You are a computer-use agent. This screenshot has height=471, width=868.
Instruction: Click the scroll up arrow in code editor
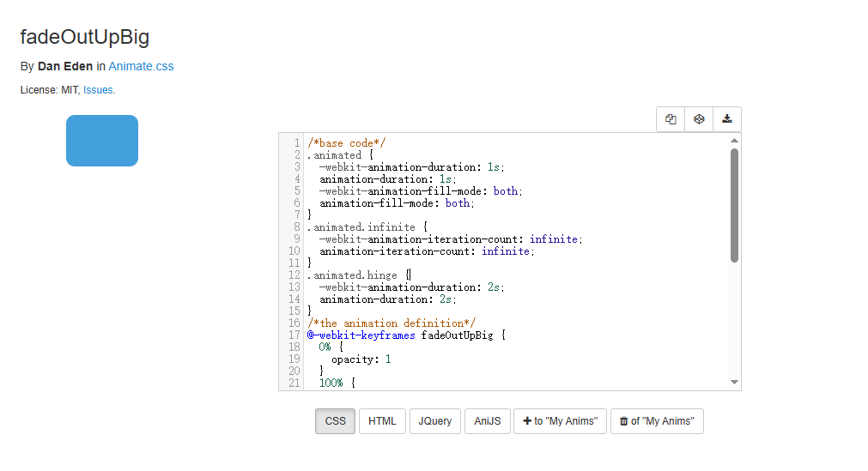[735, 141]
